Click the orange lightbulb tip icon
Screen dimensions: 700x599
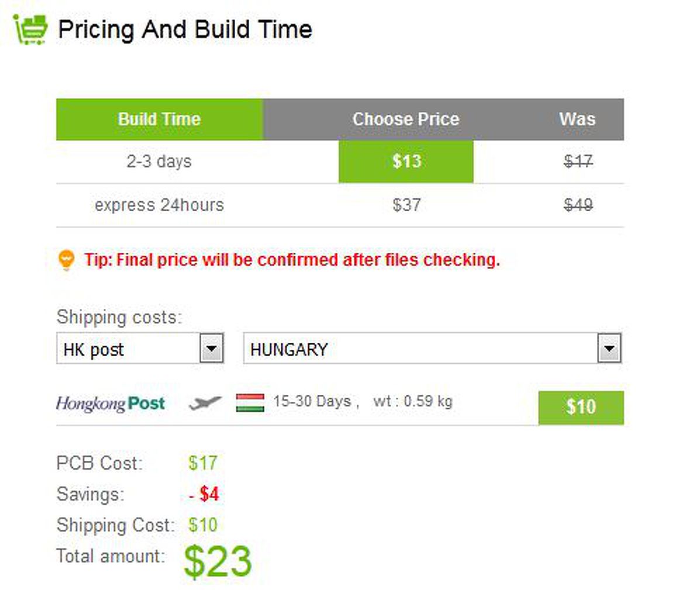coord(66,260)
